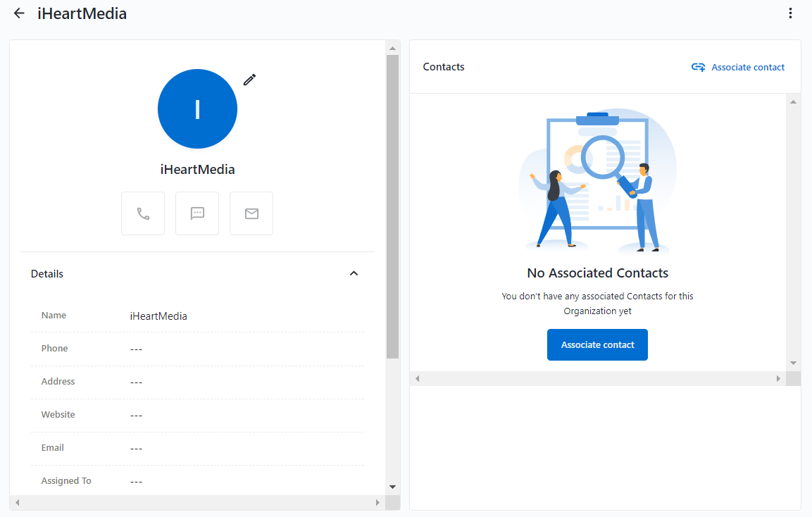Viewport: 812px width, 517px height.
Task: Click the Associate contact link in Contacts header
Action: 748,68
